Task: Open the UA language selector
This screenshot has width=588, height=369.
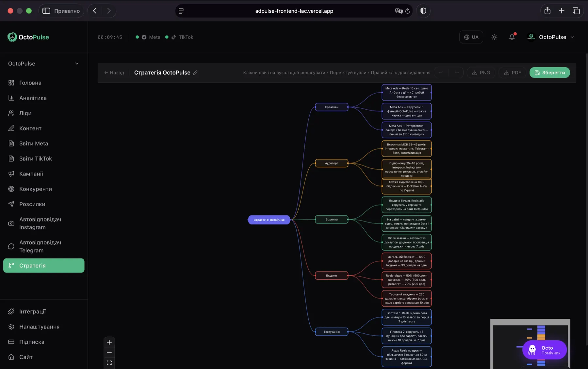Action: click(471, 37)
